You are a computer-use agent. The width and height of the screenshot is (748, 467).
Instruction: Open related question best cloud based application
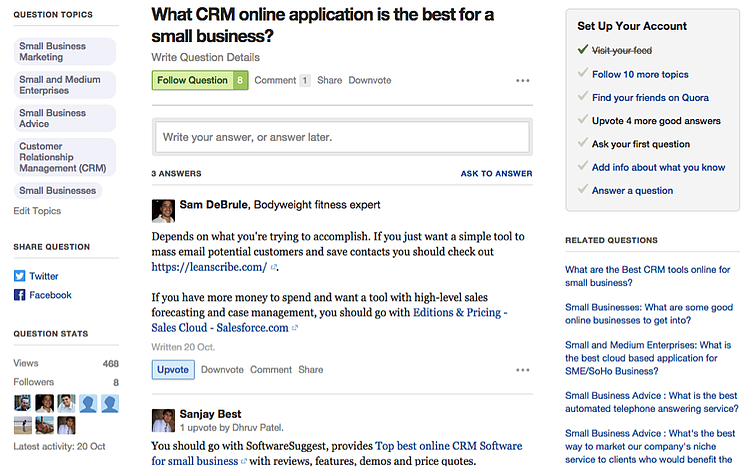point(648,358)
